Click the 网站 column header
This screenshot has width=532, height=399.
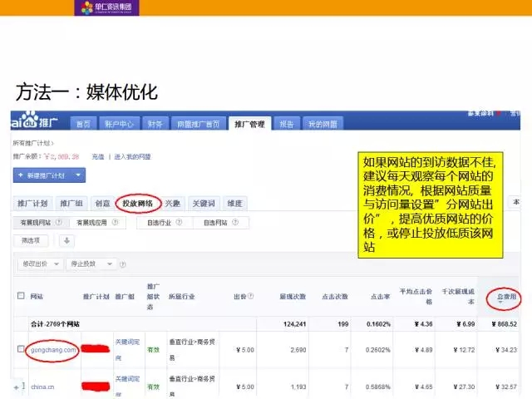[x=37, y=296]
